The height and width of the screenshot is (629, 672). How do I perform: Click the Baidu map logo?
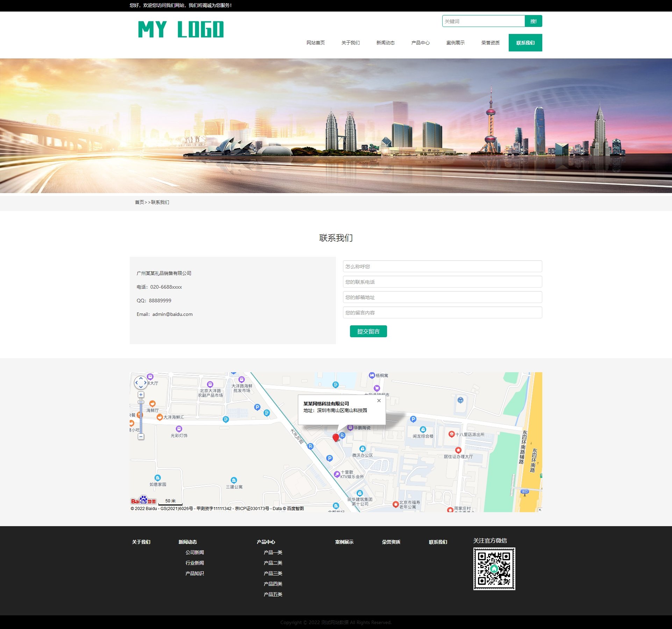coord(143,500)
